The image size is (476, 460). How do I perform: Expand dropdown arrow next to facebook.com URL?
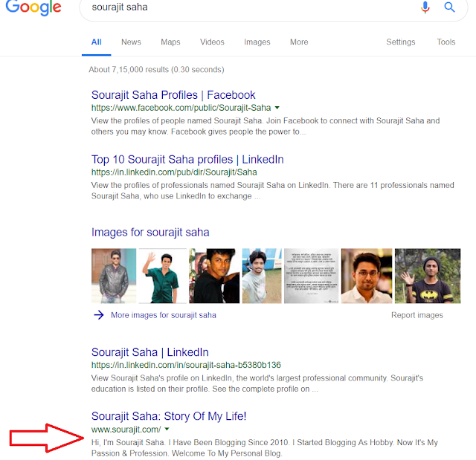(277, 108)
